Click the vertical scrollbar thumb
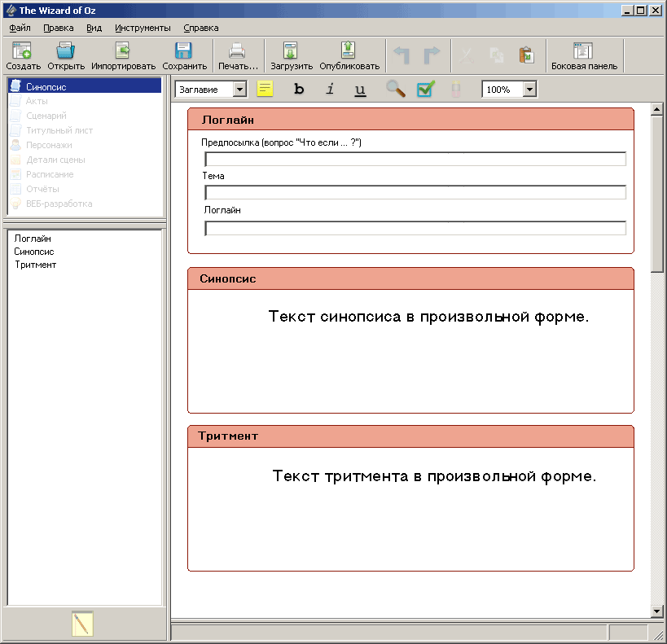667x644 pixels. point(656,194)
